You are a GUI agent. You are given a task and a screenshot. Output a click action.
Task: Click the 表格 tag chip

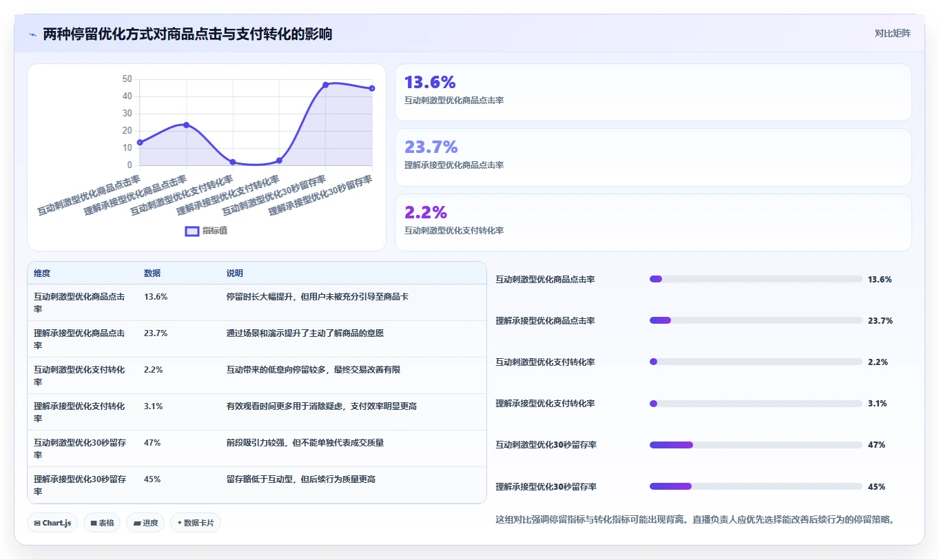(x=102, y=523)
